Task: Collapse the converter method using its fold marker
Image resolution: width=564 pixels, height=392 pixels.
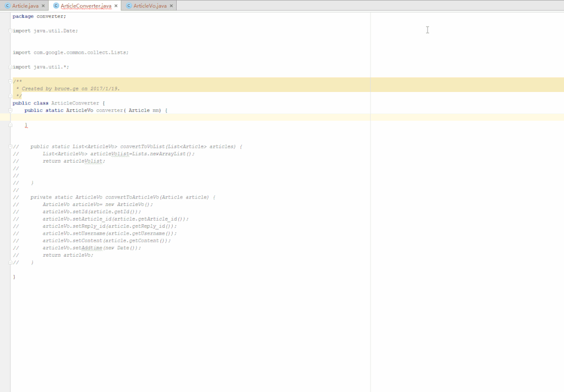Action: [x=10, y=110]
